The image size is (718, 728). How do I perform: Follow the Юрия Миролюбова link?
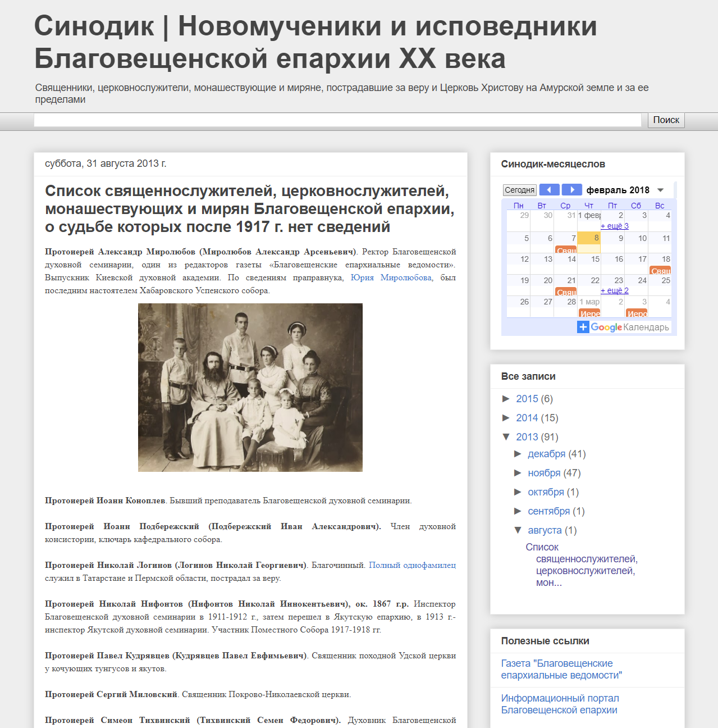[391, 277]
